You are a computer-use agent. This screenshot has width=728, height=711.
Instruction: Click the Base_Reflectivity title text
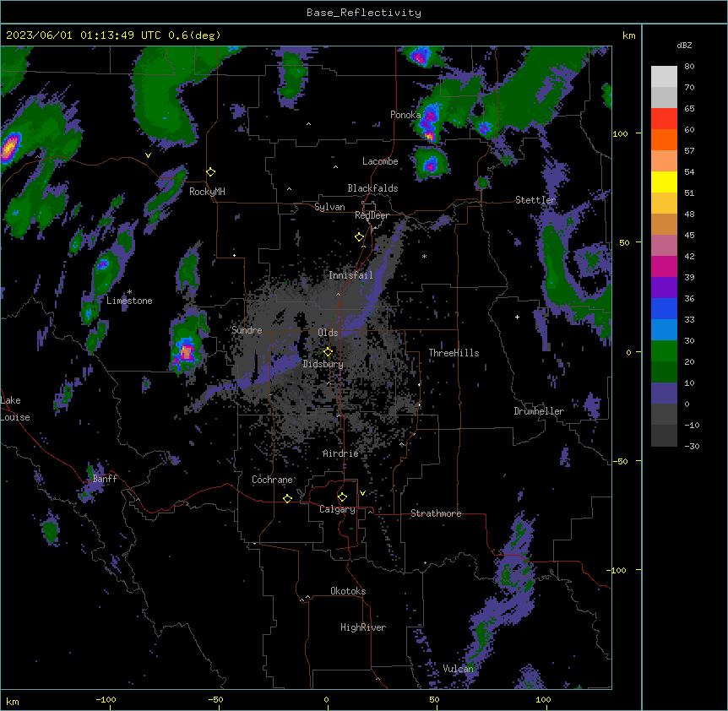[x=364, y=13]
